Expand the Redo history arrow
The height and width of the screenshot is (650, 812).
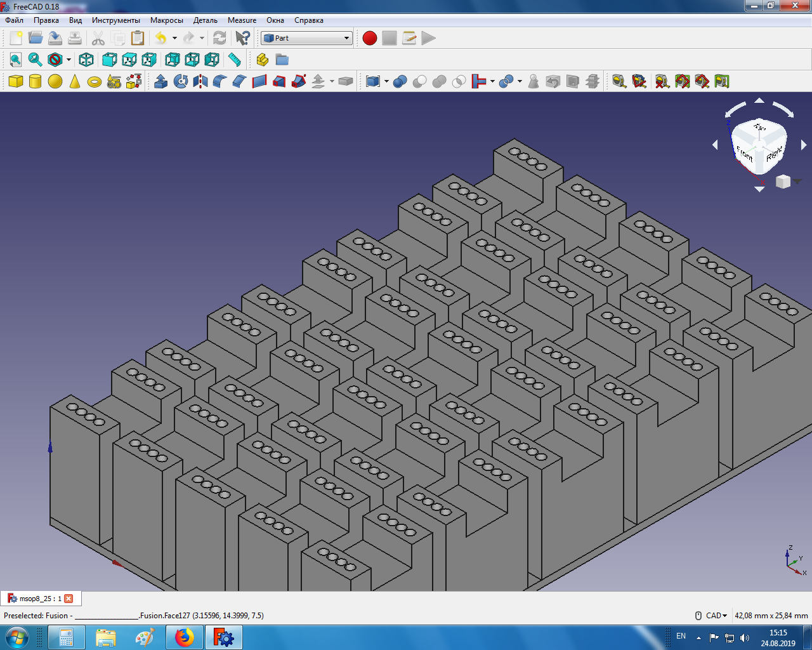[x=202, y=38]
